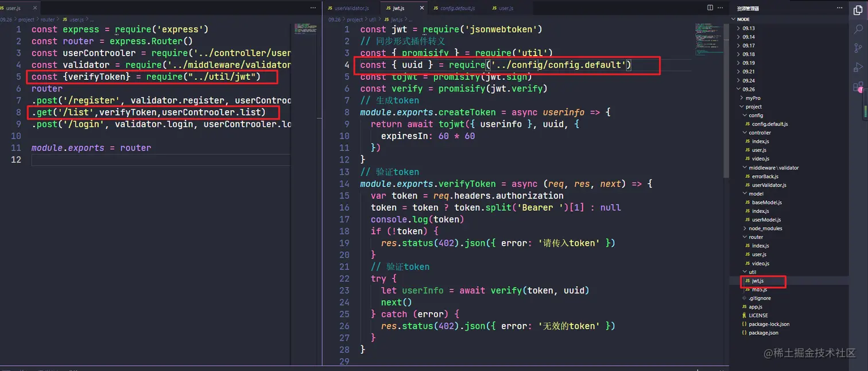868x371 pixels.
Task: Open errorBack.js in the explorer
Action: point(765,176)
